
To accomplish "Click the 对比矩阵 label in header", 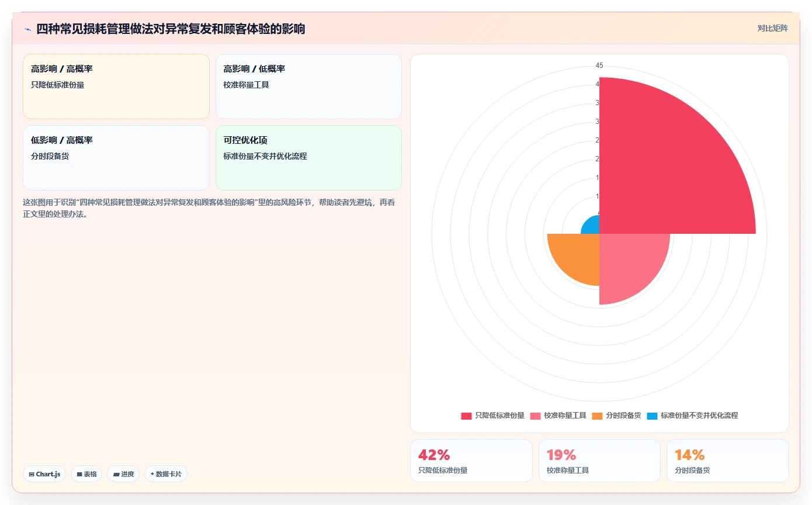I will click(x=772, y=28).
